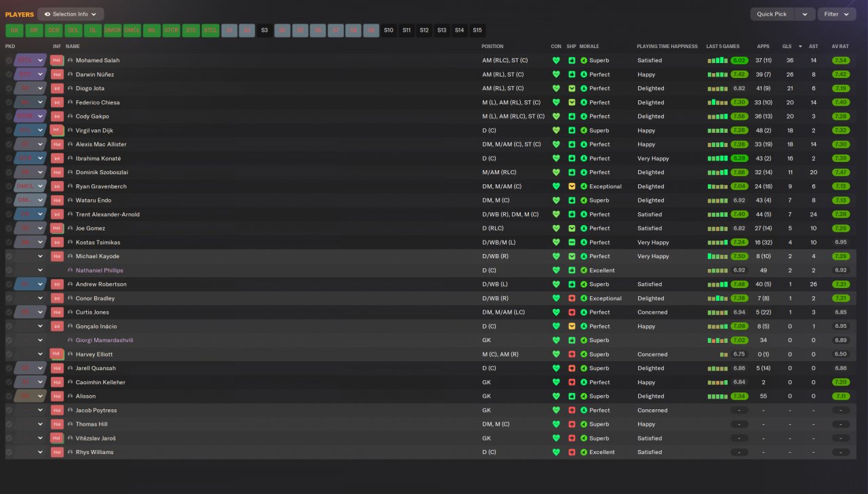Click Harvey Elliott's red sharpness icon

pos(572,354)
